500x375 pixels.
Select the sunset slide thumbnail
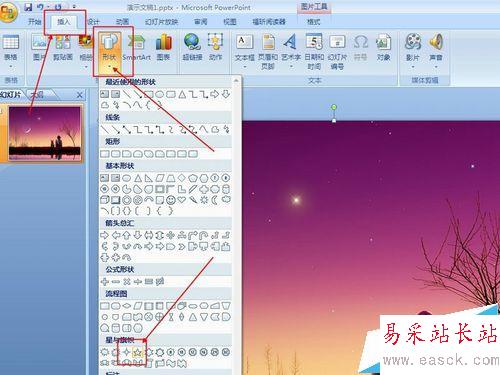[45, 134]
